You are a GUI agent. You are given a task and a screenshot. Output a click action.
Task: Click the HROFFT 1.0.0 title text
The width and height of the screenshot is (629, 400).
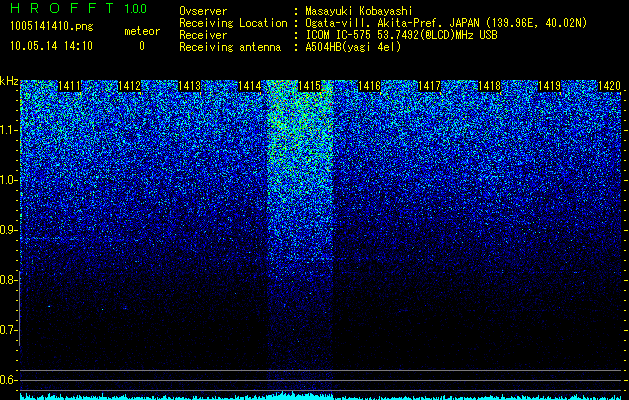point(78,8)
